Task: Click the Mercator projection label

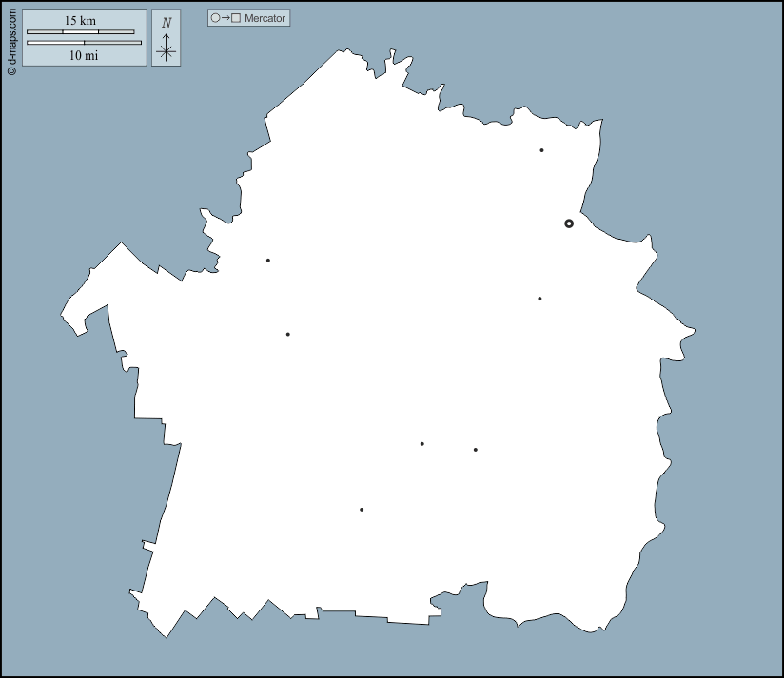Action: tap(265, 18)
